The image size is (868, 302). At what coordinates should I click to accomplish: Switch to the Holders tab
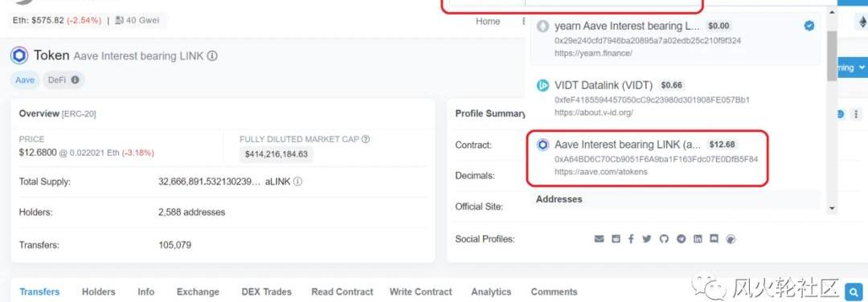[x=99, y=292]
